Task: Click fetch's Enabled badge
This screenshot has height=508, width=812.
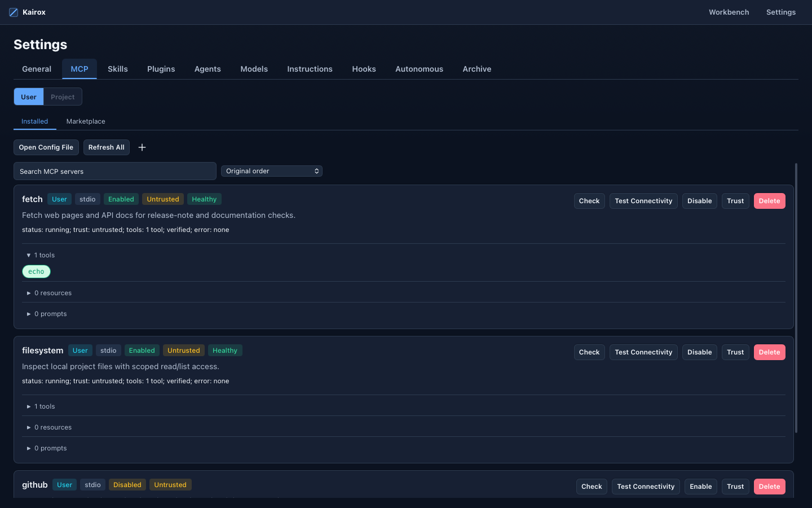Action: point(121,199)
